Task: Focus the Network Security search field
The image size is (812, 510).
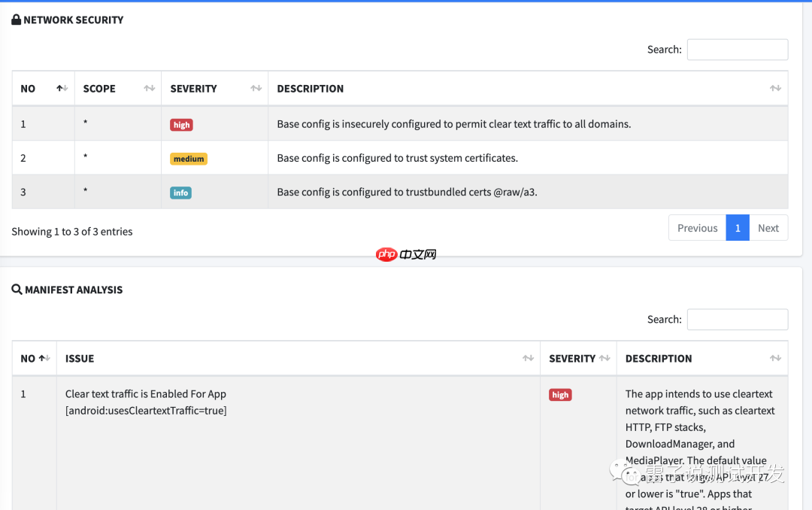Action: tap(737, 50)
